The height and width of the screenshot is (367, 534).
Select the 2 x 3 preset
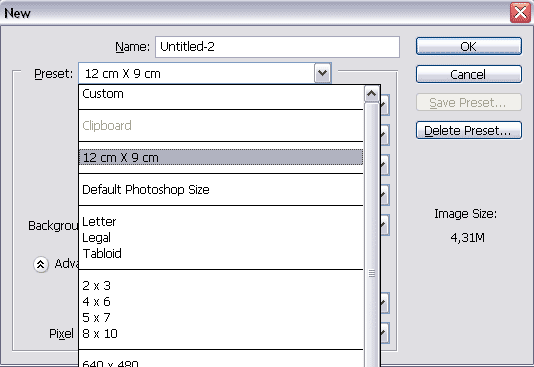[x=221, y=286]
